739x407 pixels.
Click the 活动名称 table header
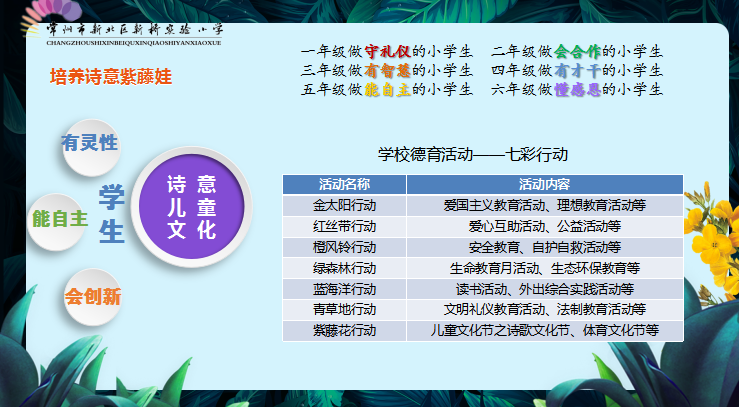pos(345,184)
